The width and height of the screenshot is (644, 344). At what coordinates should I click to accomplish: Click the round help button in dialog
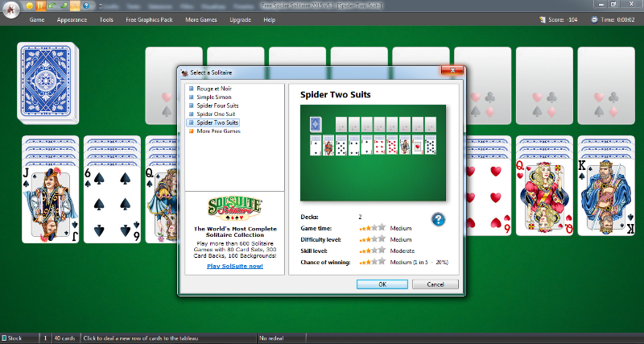[439, 219]
